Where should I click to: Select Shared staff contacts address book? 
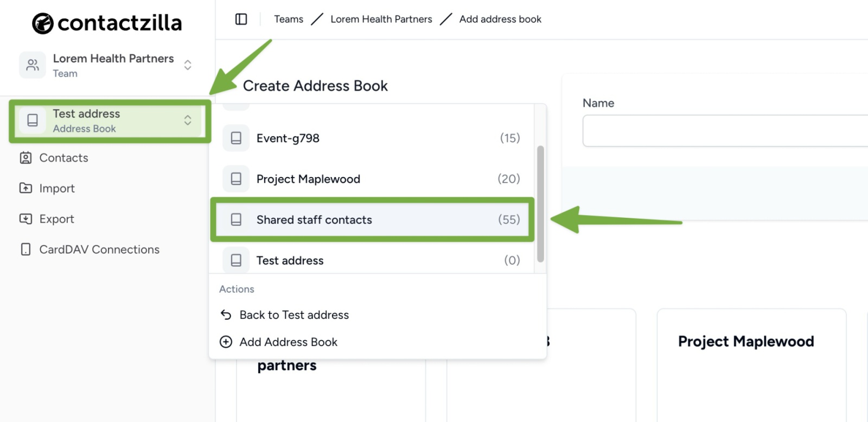pos(372,219)
